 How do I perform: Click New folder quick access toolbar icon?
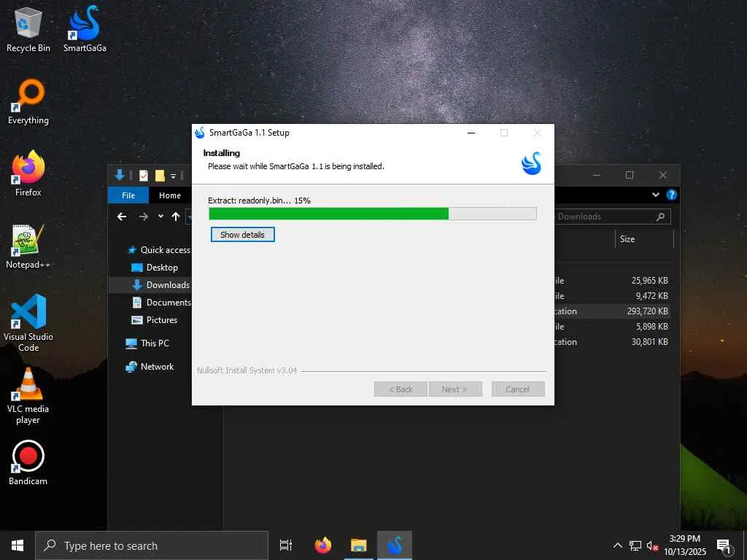click(x=160, y=176)
